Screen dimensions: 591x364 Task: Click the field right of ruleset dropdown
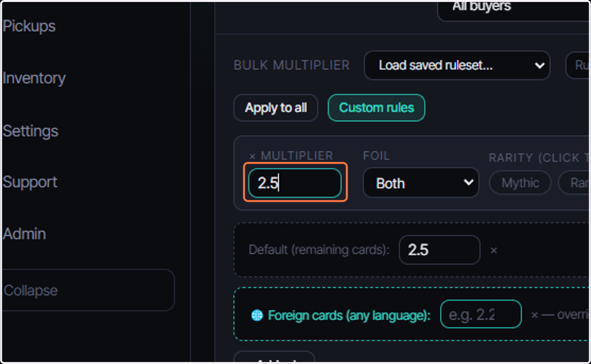click(x=578, y=66)
